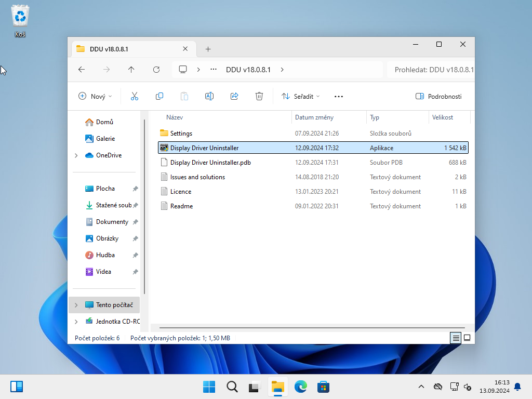Add a new tab with plus button
Image resolution: width=532 pixels, height=399 pixels.
[208, 49]
